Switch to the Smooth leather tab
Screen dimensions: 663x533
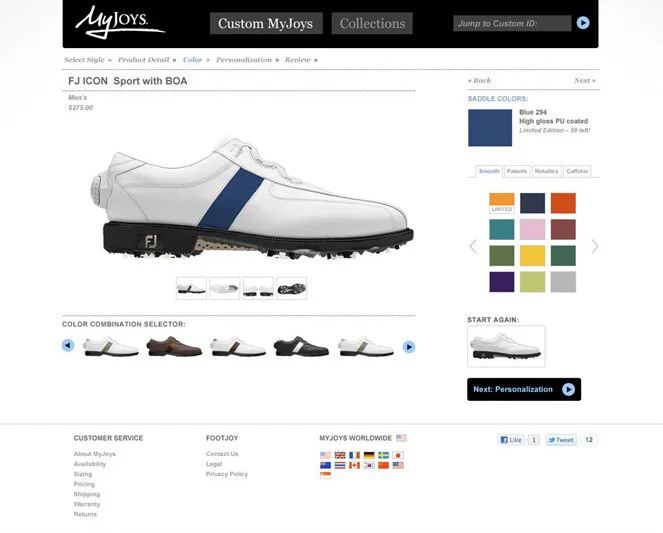point(489,171)
